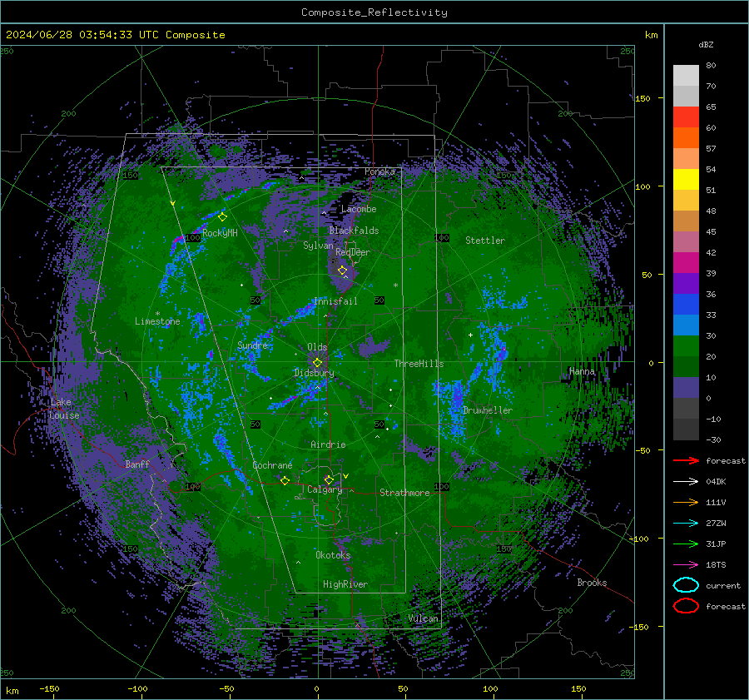Click the Banff city label
749x700 pixels.
pyautogui.click(x=137, y=464)
